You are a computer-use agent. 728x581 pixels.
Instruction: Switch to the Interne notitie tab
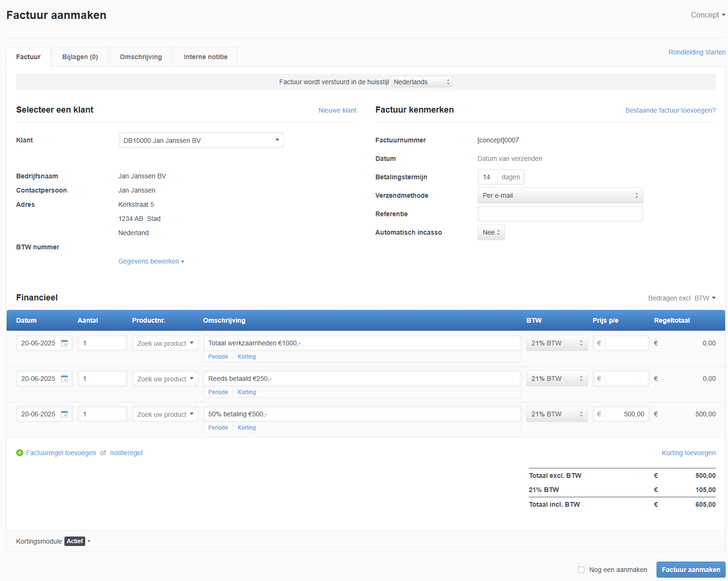click(x=205, y=57)
